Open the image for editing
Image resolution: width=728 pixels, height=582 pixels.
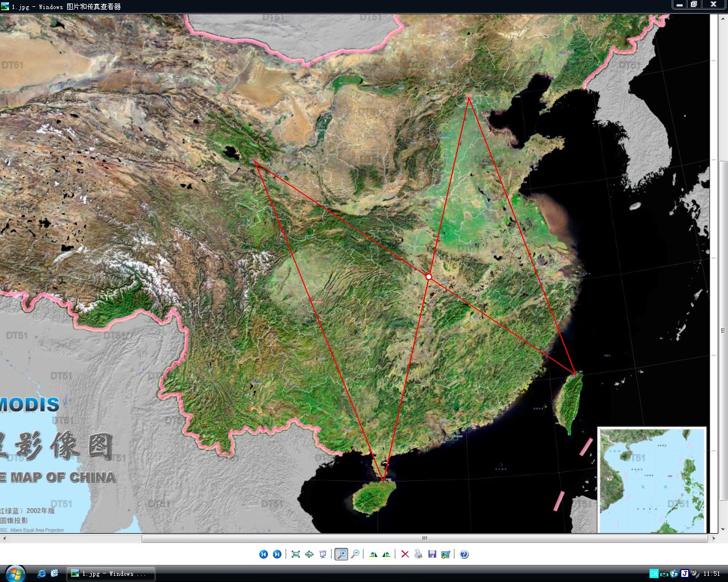coord(446,554)
